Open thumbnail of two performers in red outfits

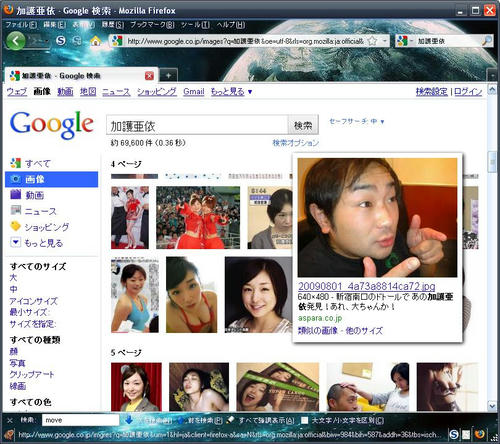(198, 217)
